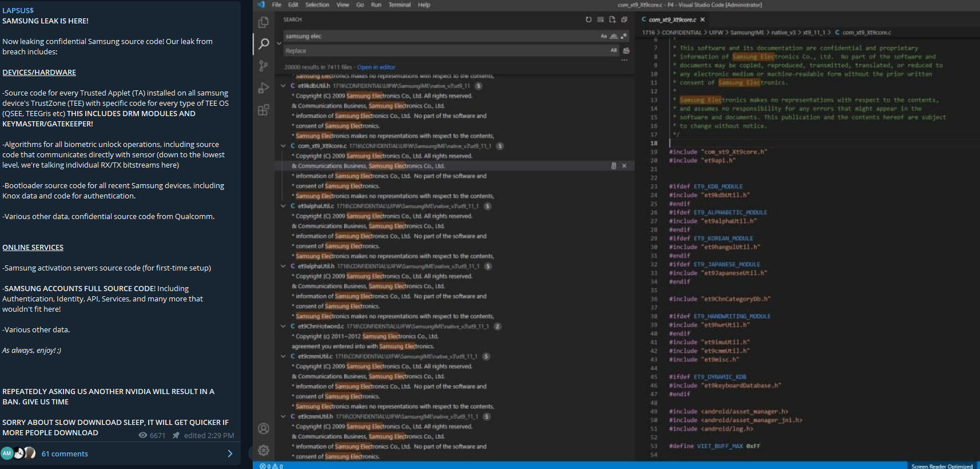Toggle Match Case in search box
The height and width of the screenshot is (469, 980).
pos(604,36)
